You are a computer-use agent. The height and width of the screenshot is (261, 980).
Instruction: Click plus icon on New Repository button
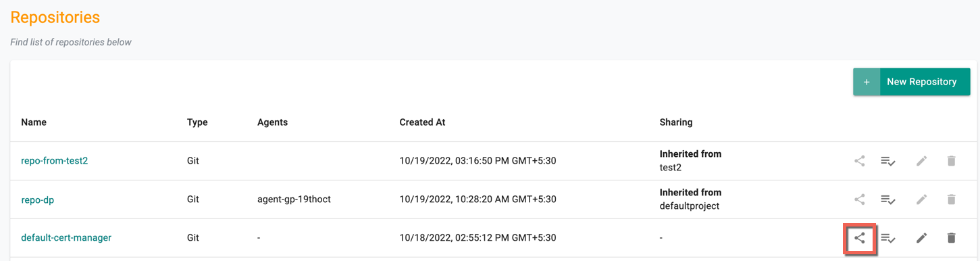point(867,82)
